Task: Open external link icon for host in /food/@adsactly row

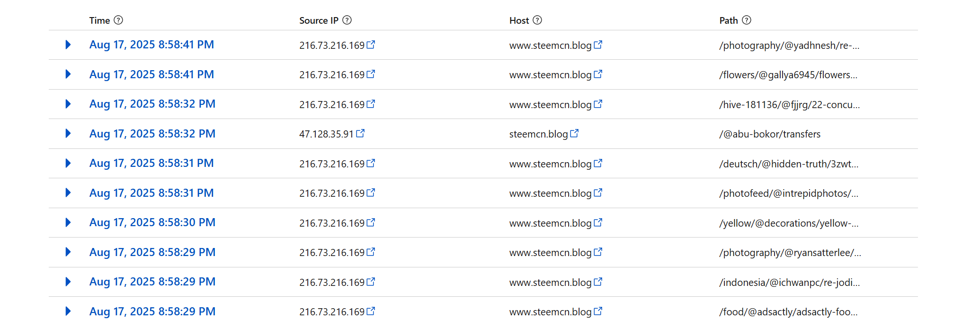Action: [598, 311]
